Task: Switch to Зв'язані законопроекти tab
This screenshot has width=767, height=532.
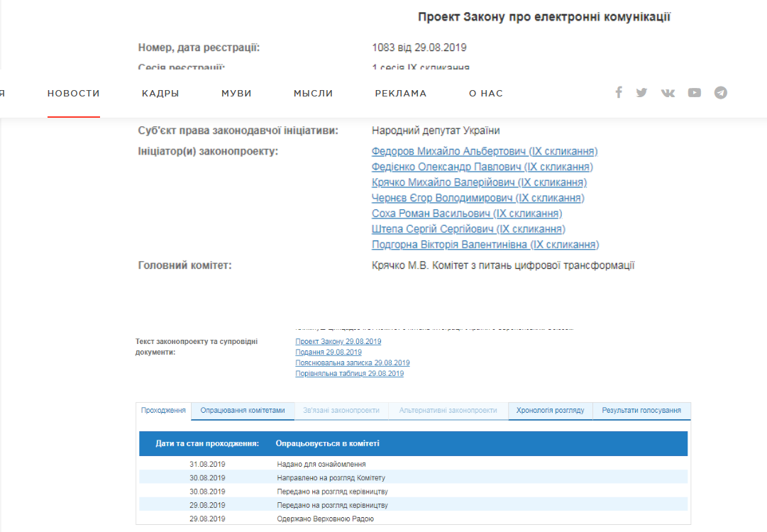Action: tap(341, 410)
